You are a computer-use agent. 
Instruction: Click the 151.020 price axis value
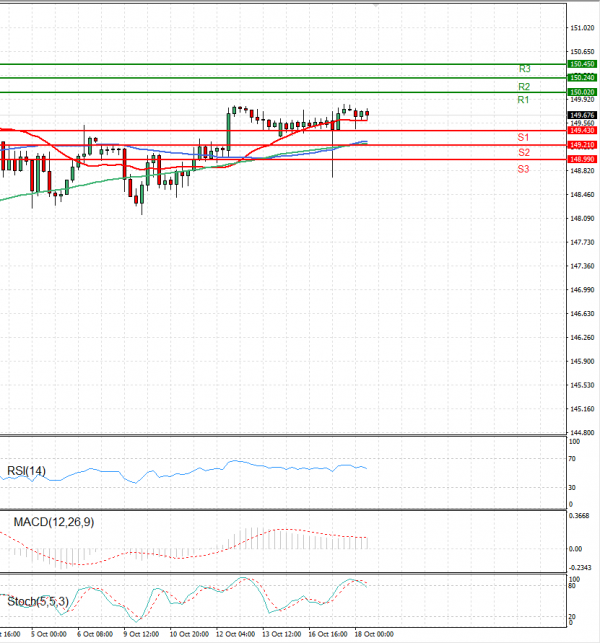[582, 28]
